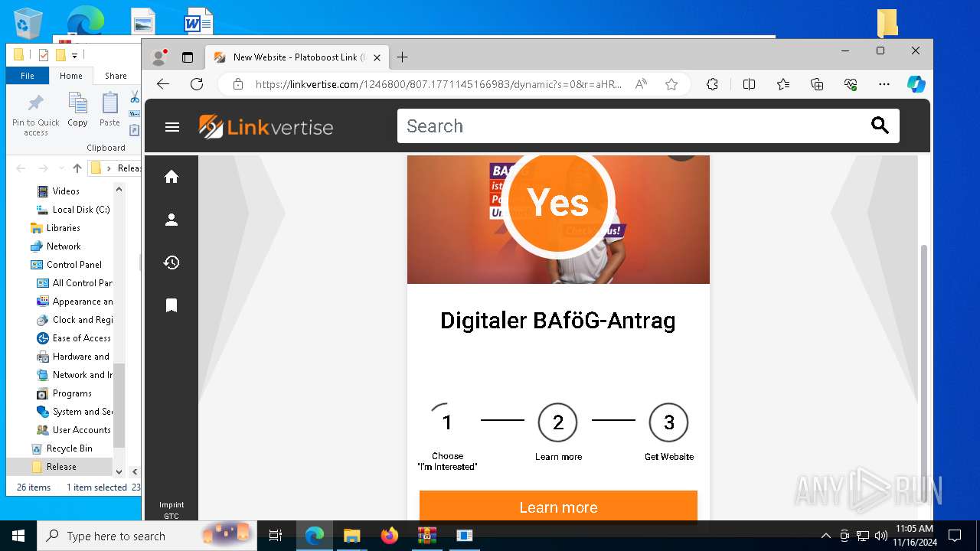Select Libraries in Explorer tree

pos(64,228)
